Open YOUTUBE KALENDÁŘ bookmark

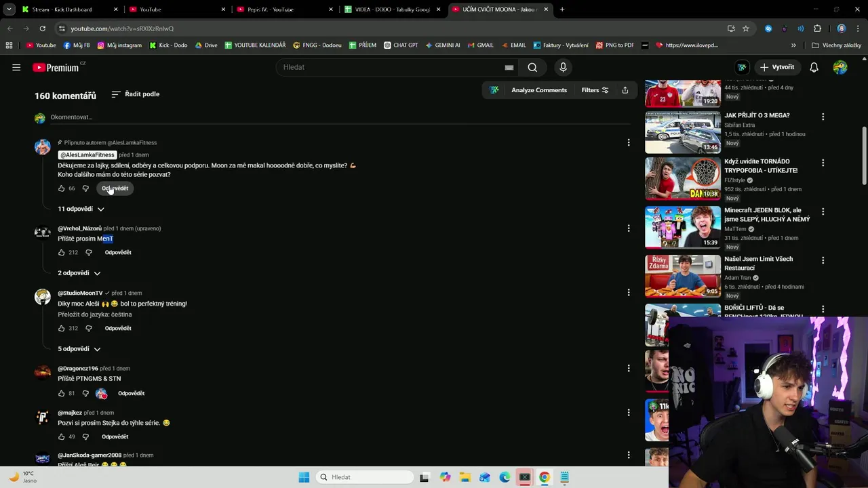[x=255, y=45]
